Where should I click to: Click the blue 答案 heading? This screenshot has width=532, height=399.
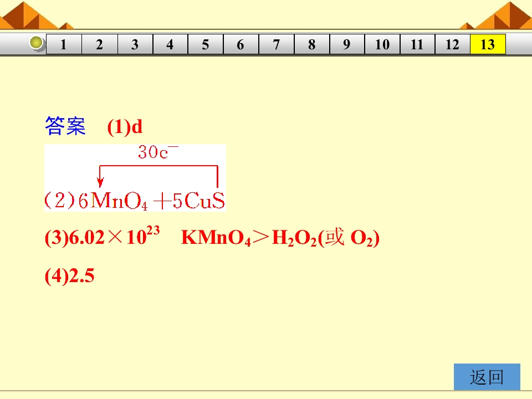tap(65, 126)
